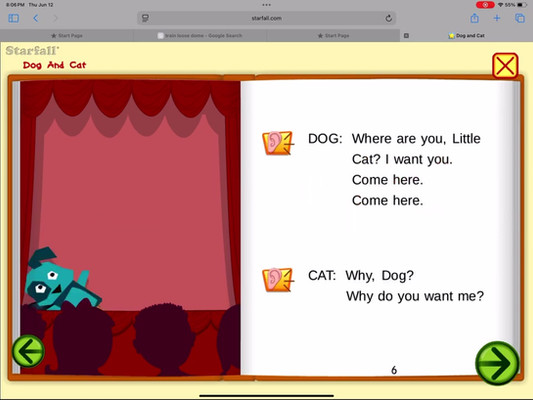Viewport: 533px width, 400px height.
Task: Navigate back in Safari
Action: click(36, 18)
